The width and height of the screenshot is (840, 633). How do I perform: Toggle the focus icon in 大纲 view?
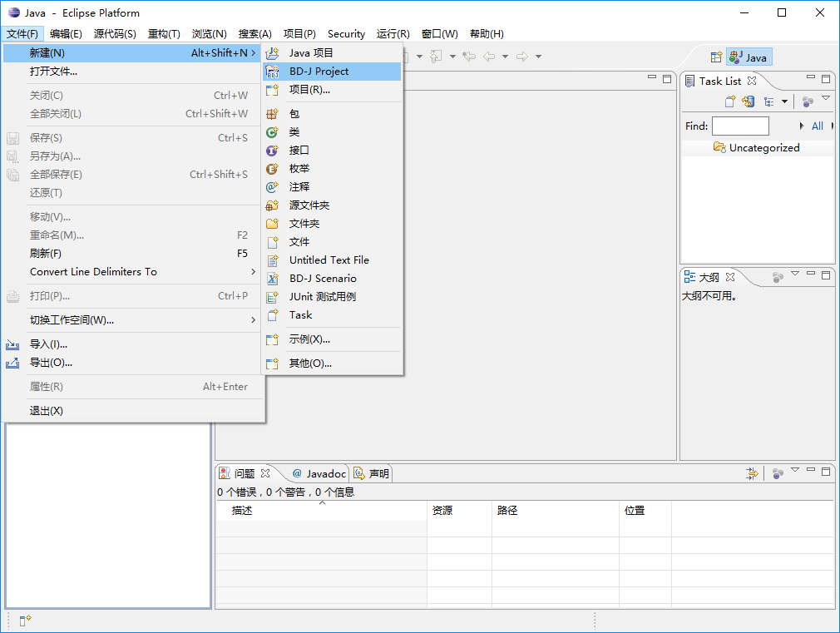[778, 277]
